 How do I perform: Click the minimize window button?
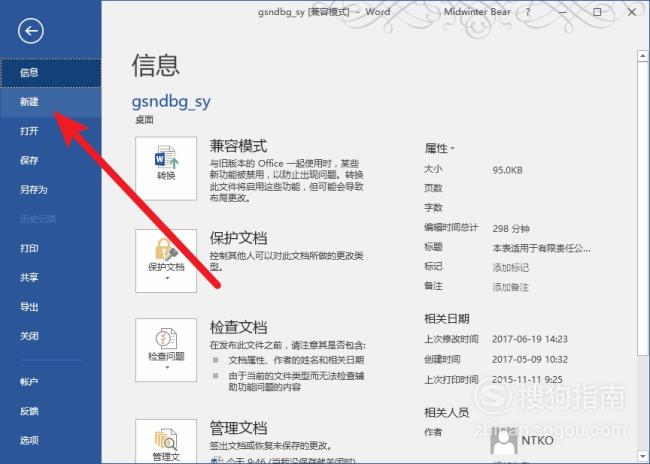563,12
